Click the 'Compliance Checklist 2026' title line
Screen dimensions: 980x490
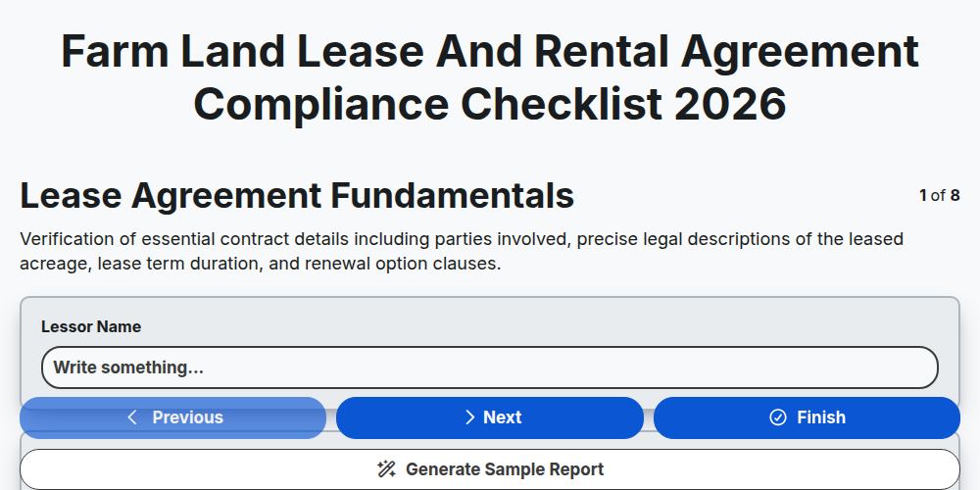pyautogui.click(x=490, y=104)
